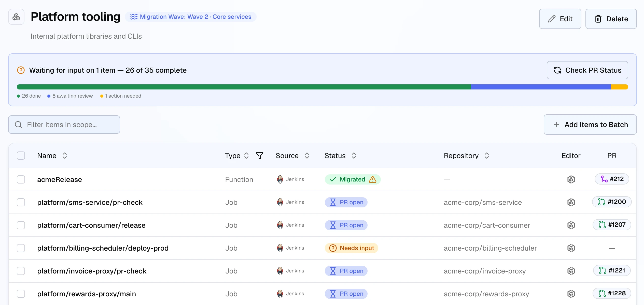Image resolution: width=644 pixels, height=305 pixels.
Task: Click the yellow action needed progress segment
Action: pos(620,87)
